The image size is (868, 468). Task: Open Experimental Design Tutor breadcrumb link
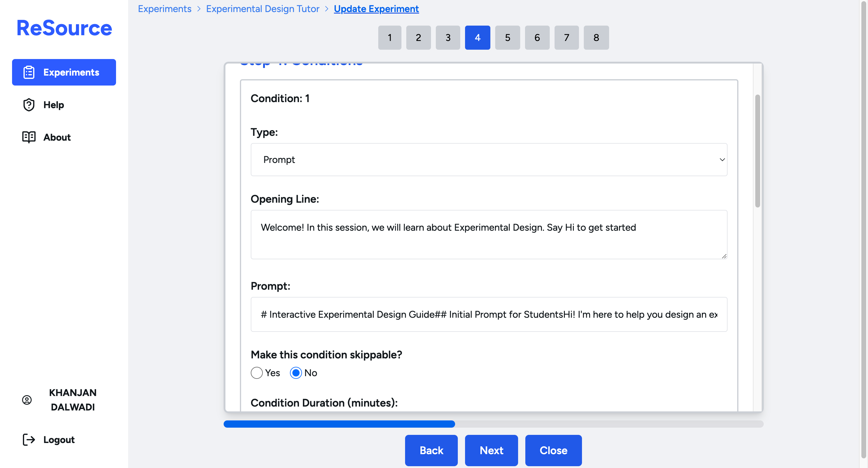point(263,9)
